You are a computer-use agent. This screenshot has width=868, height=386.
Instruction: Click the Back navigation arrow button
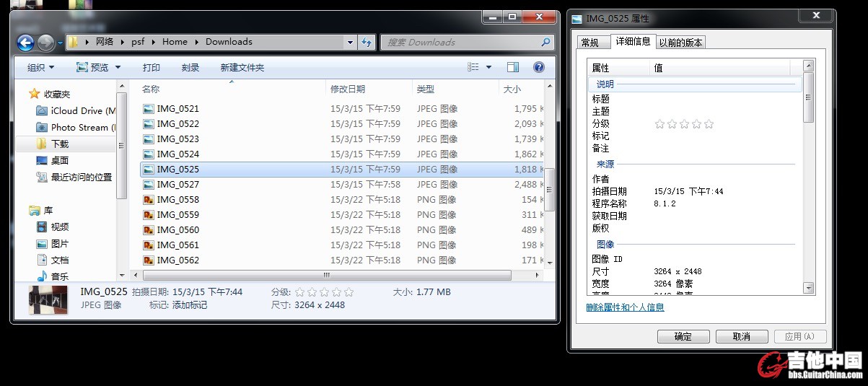click(x=25, y=43)
